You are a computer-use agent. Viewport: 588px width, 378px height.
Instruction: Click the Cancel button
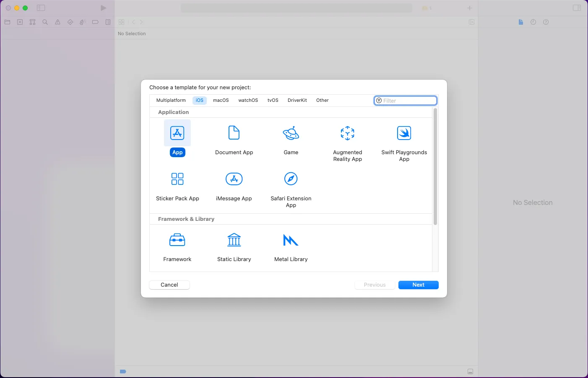click(x=169, y=285)
